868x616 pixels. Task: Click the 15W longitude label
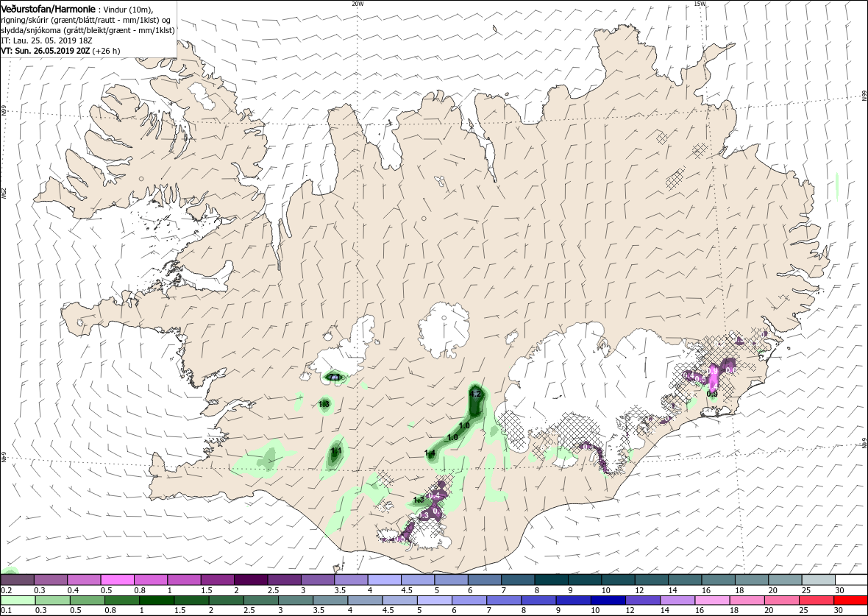tap(700, 4)
